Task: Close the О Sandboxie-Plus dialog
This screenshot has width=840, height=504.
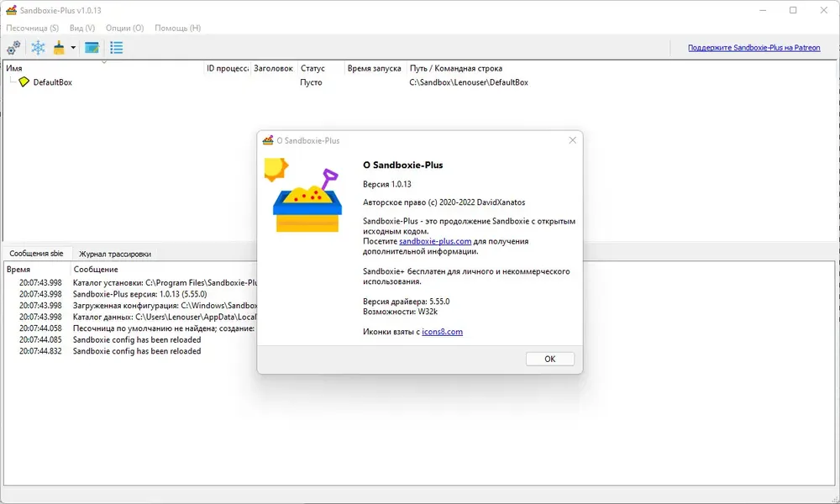Action: coord(572,140)
